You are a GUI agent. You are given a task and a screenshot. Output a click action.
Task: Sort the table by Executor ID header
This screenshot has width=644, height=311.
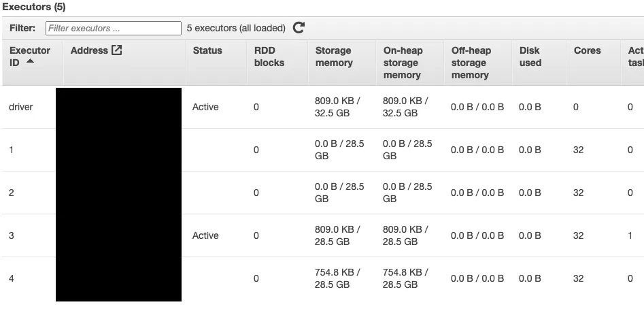coord(29,50)
